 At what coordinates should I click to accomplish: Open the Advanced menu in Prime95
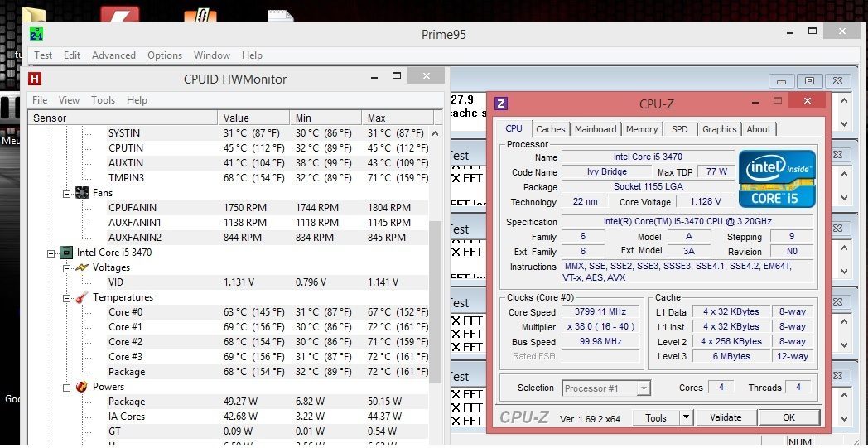pos(113,55)
